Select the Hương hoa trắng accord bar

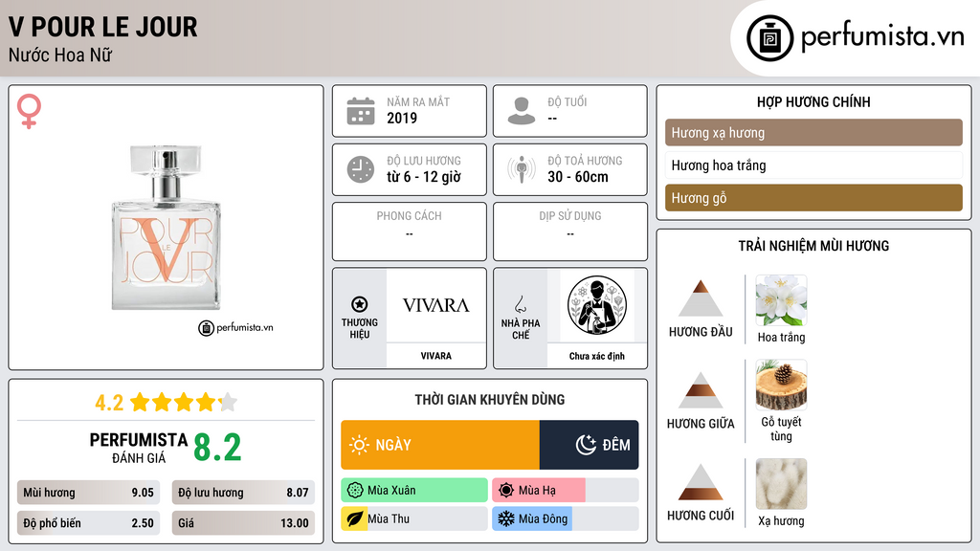tap(813, 165)
